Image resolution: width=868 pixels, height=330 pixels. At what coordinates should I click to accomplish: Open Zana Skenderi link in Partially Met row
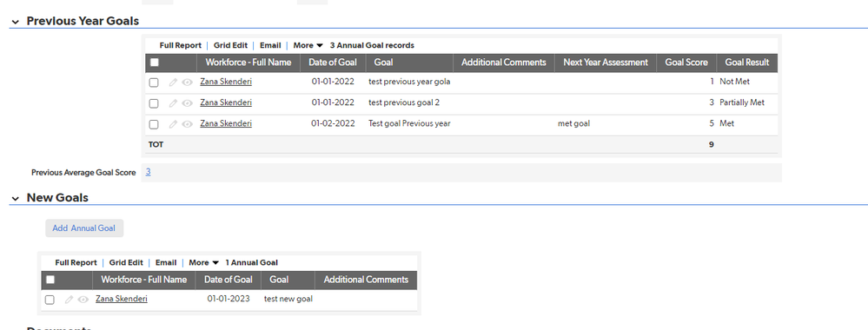226,102
